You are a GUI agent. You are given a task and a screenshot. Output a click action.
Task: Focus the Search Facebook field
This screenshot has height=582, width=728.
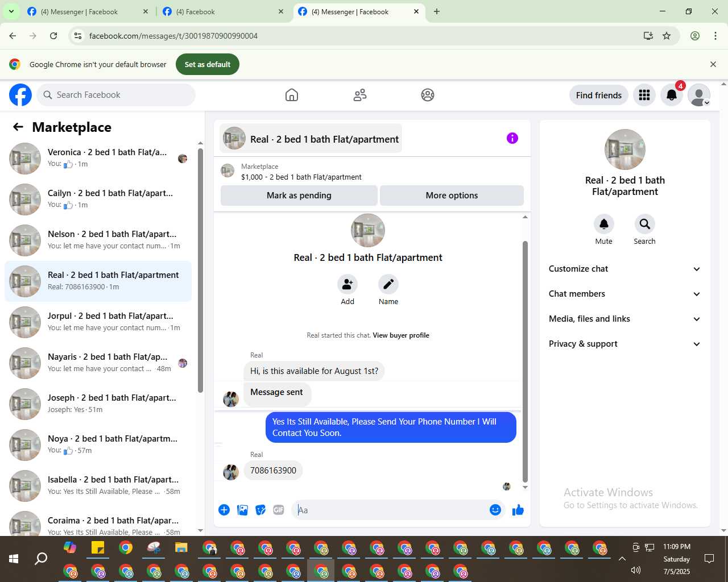click(x=117, y=95)
